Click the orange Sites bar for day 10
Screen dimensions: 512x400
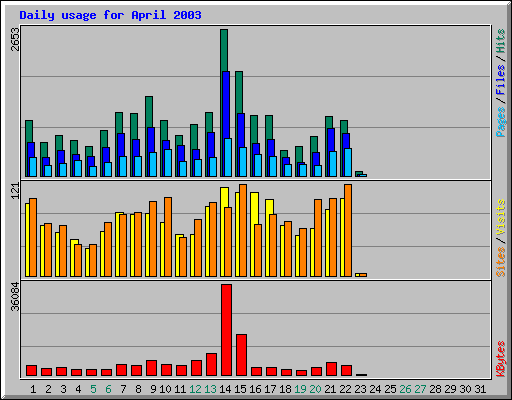point(168,237)
